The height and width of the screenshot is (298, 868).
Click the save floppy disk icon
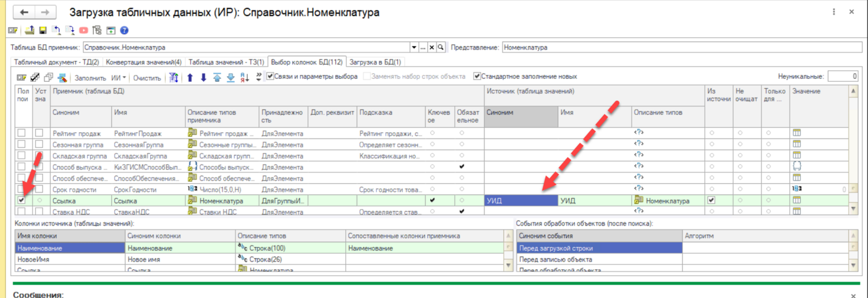(43, 31)
